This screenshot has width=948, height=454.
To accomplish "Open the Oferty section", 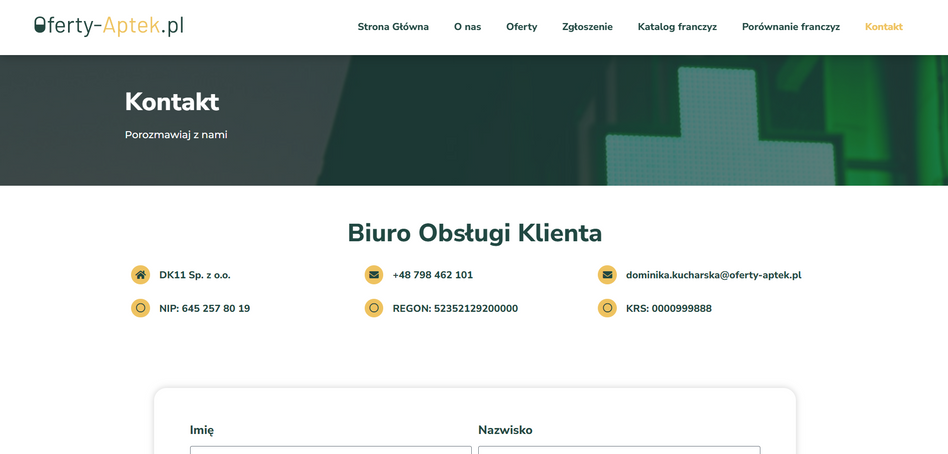I will point(521,27).
